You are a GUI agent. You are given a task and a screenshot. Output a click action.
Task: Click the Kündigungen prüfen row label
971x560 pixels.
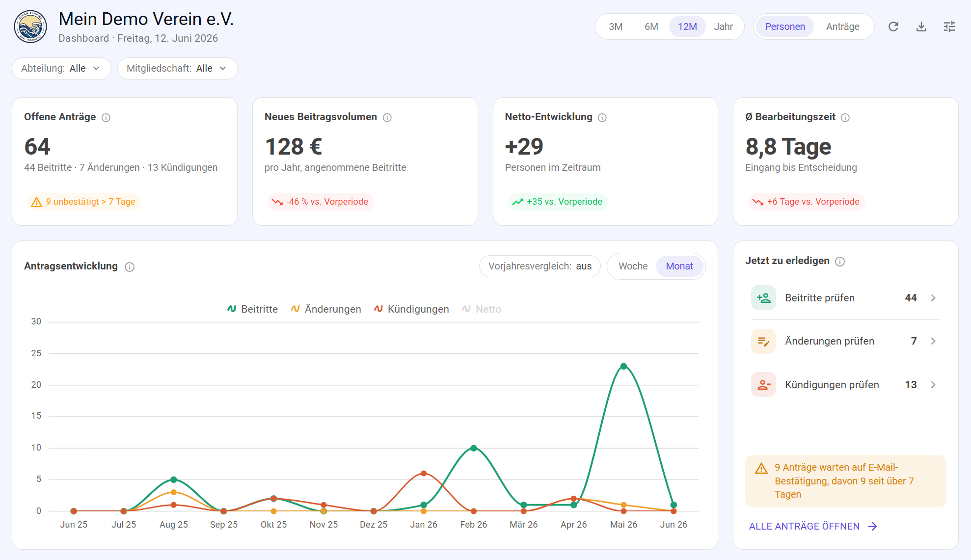[x=832, y=385]
